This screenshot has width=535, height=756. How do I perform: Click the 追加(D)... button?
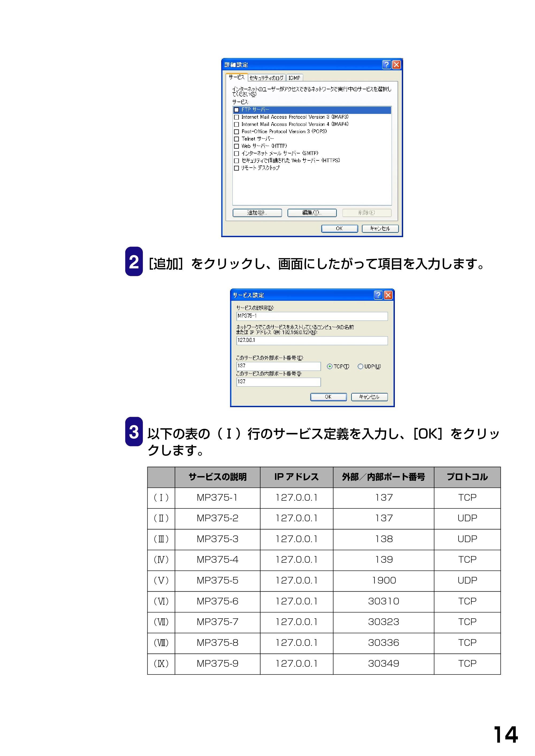[x=257, y=213]
